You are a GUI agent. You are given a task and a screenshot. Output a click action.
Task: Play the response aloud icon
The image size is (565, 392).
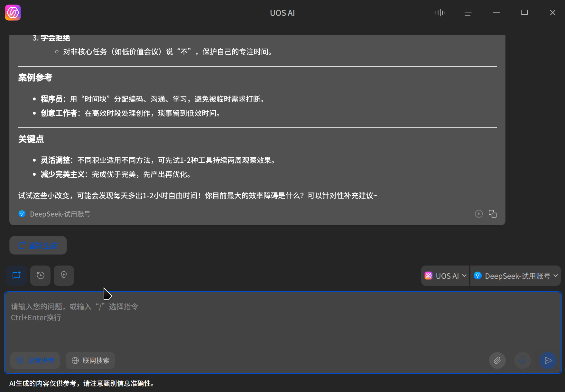click(x=479, y=214)
